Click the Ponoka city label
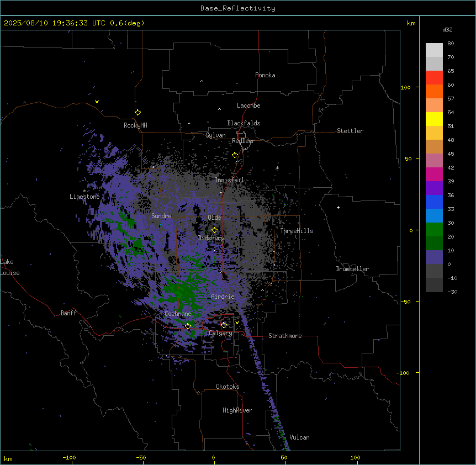The image size is (476, 465). coord(265,75)
